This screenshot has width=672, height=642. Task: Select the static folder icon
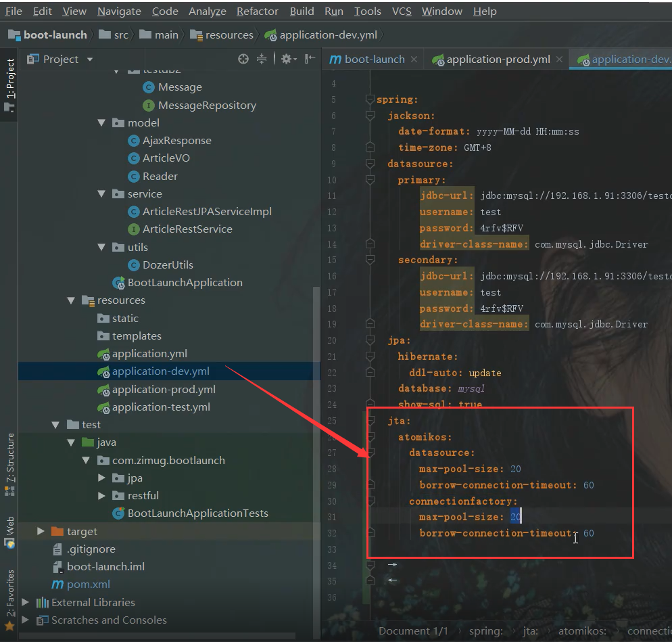tap(103, 318)
